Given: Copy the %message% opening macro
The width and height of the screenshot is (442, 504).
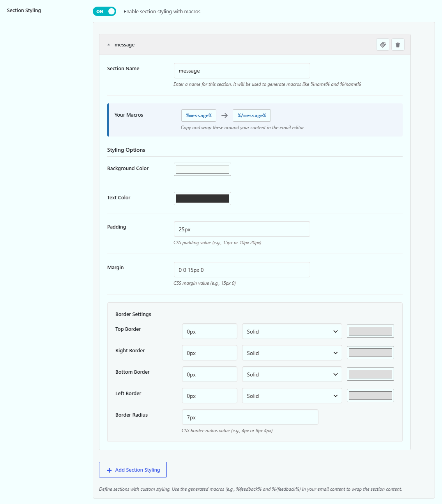Looking at the screenshot, I should 199,115.
